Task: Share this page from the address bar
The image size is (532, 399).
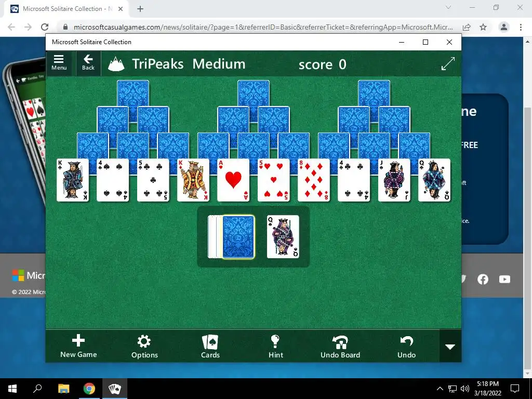Action: [467, 27]
